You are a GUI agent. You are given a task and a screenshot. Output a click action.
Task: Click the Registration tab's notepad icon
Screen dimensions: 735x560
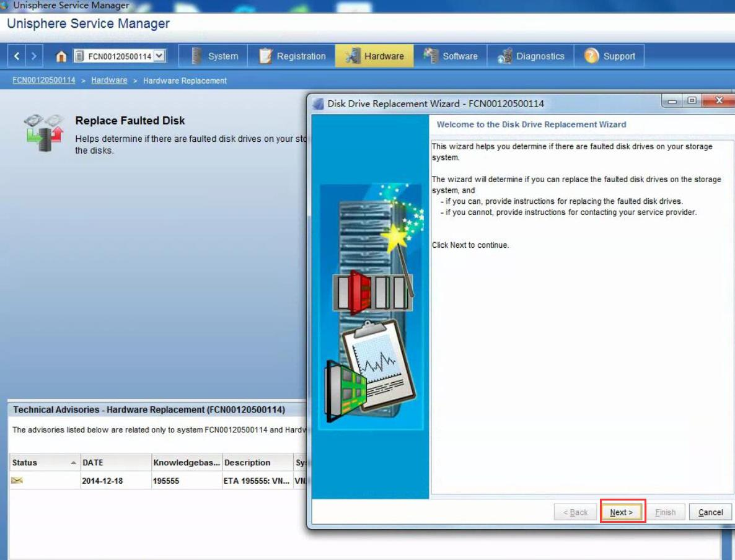(265, 56)
